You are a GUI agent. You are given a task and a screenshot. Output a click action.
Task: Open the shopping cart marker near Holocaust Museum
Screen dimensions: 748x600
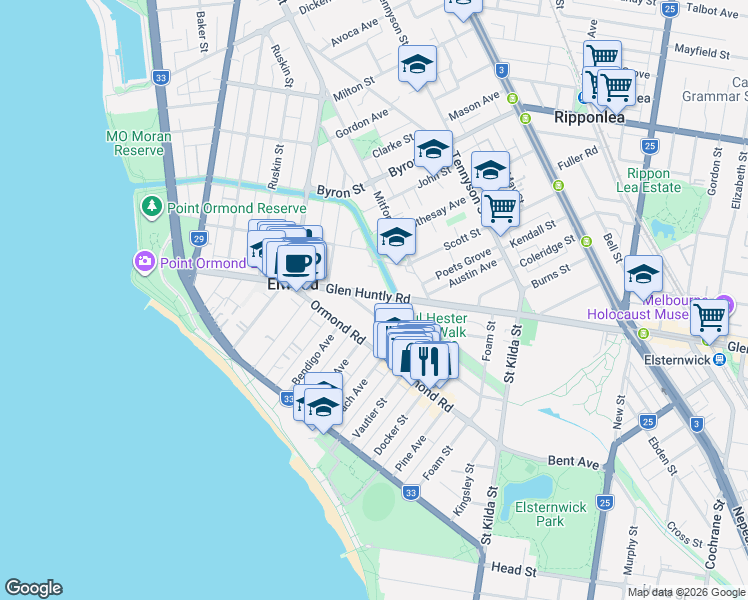pyautogui.click(x=709, y=318)
